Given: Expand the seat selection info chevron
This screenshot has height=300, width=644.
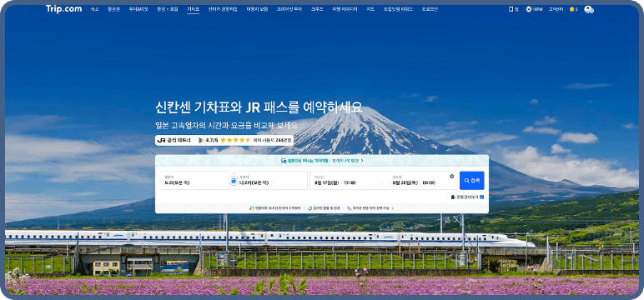Looking at the screenshot, I should (x=392, y=208).
